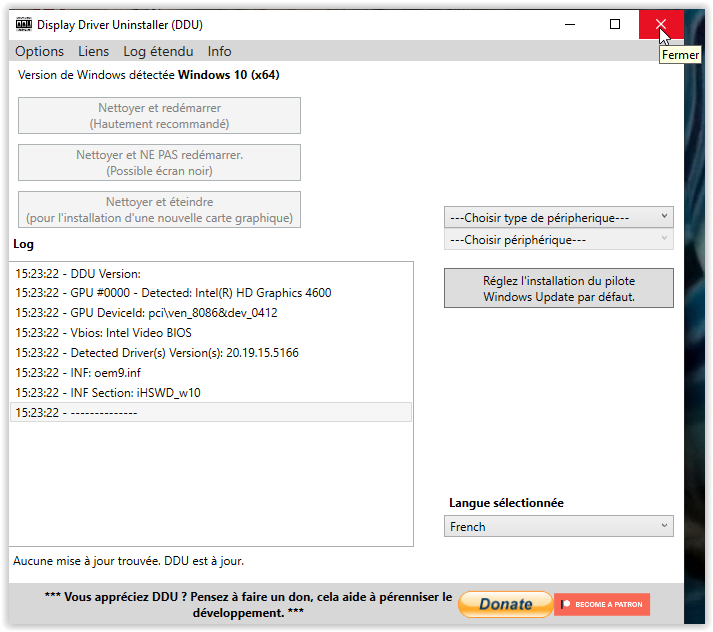713x632 pixels.
Task: Click 'Aucune mise à jour trouvée' status text
Action: tap(128, 561)
